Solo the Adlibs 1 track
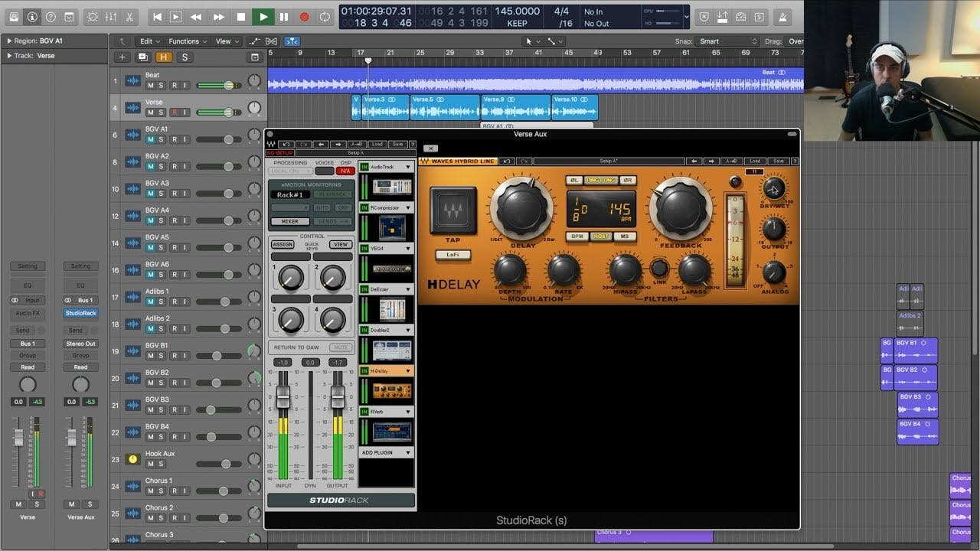Screen dimensions: 980x551 (x=162, y=302)
